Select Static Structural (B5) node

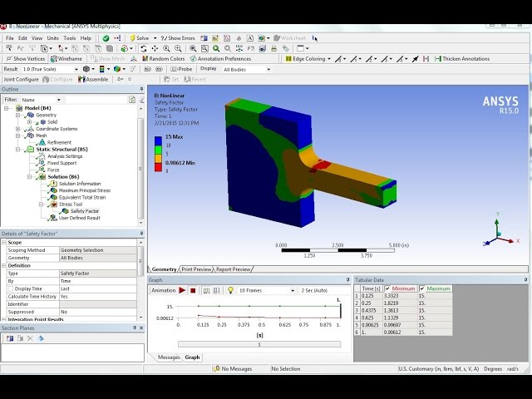point(62,150)
